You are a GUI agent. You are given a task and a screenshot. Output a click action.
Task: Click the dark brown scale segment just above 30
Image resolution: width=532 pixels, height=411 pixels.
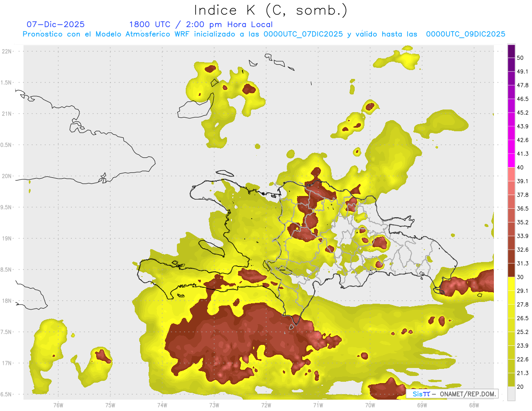coord(511,270)
